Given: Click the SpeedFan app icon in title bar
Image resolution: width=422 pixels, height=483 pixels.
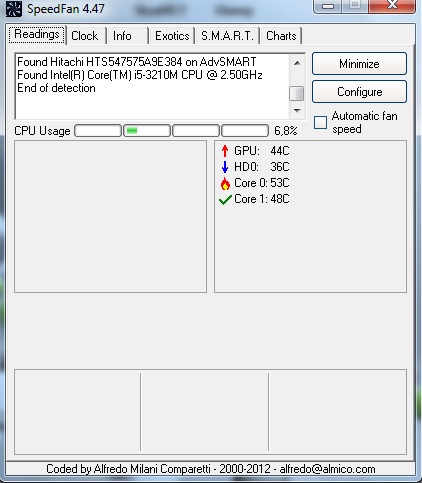Looking at the screenshot, I should [14, 8].
